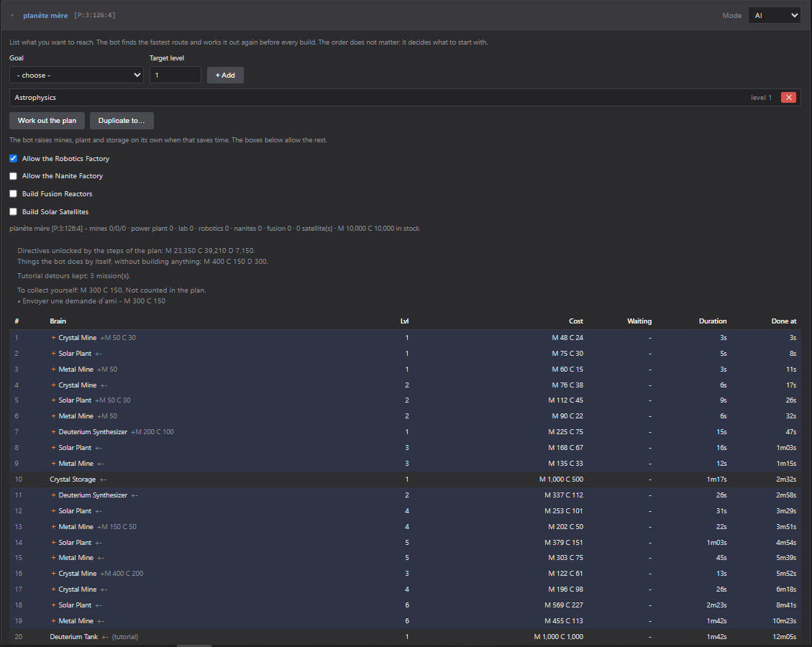Open the planète mère planet link
Screen dimensions: 812x647
[x=45, y=16]
